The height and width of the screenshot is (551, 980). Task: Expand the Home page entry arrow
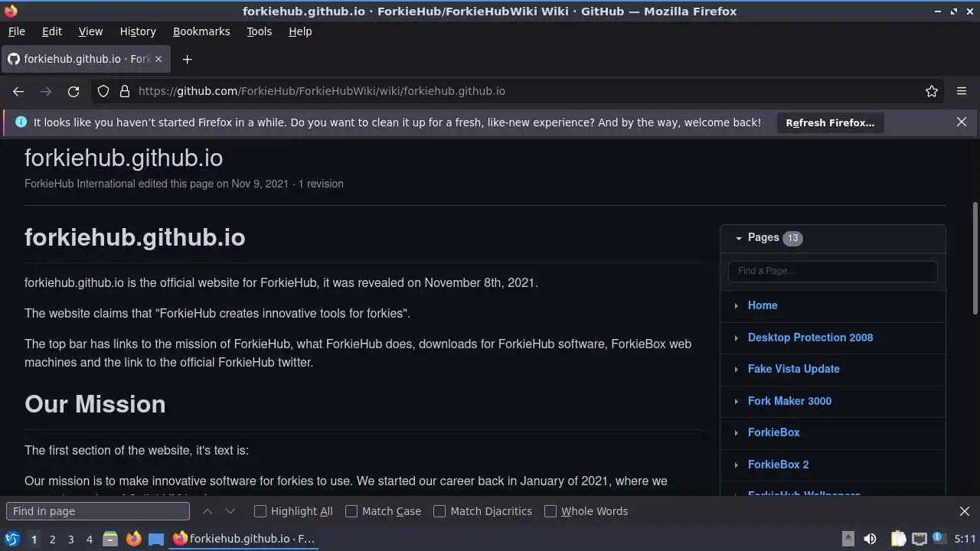(737, 305)
